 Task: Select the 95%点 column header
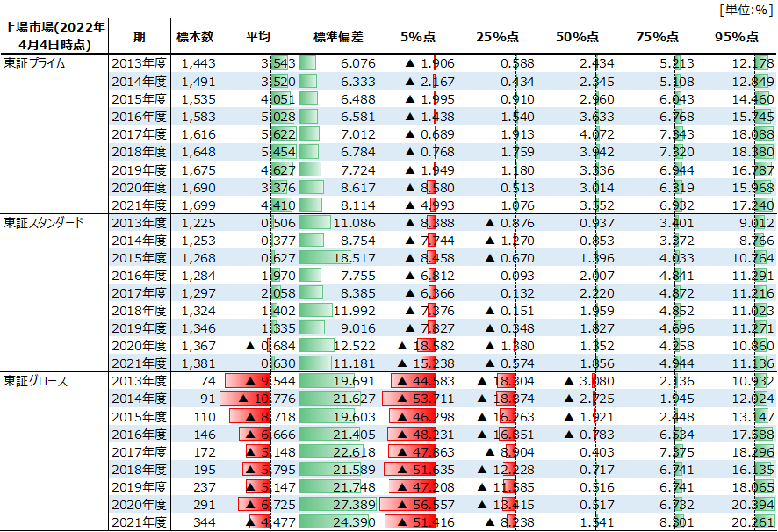737,37
